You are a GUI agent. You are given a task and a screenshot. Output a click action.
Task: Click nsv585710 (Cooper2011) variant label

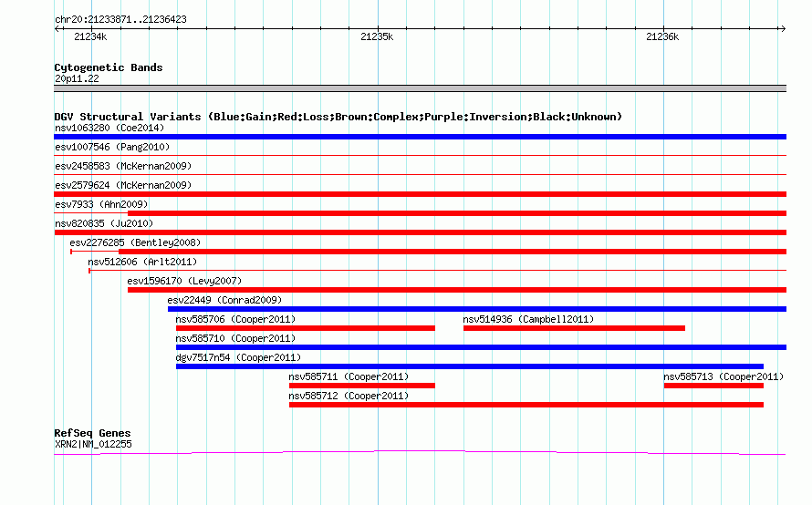tap(235, 338)
